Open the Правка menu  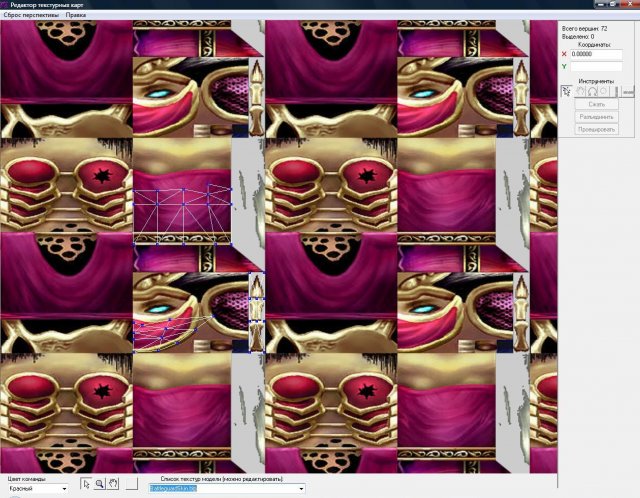[x=76, y=15]
